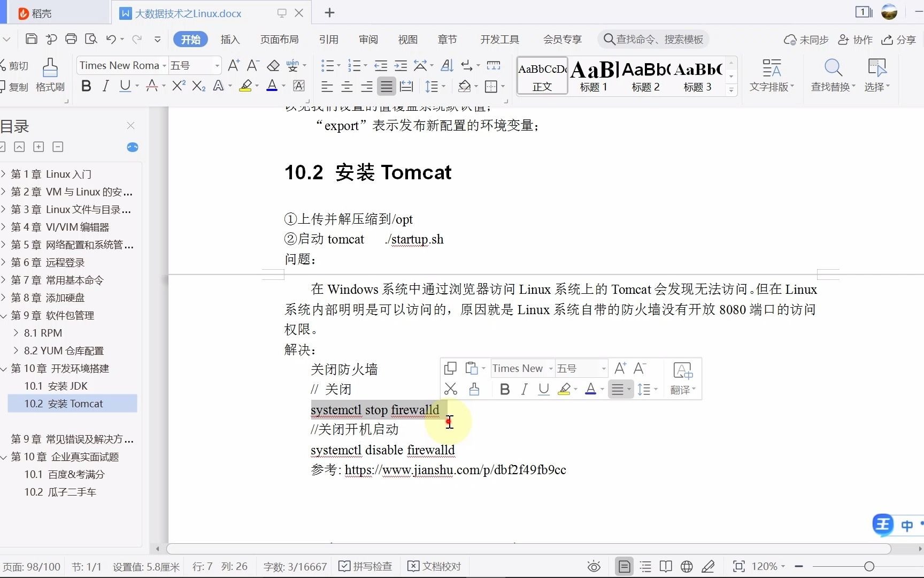The height and width of the screenshot is (578, 924).
Task: Toggle 拼写检查 spell check in status bar
Action: click(x=365, y=566)
